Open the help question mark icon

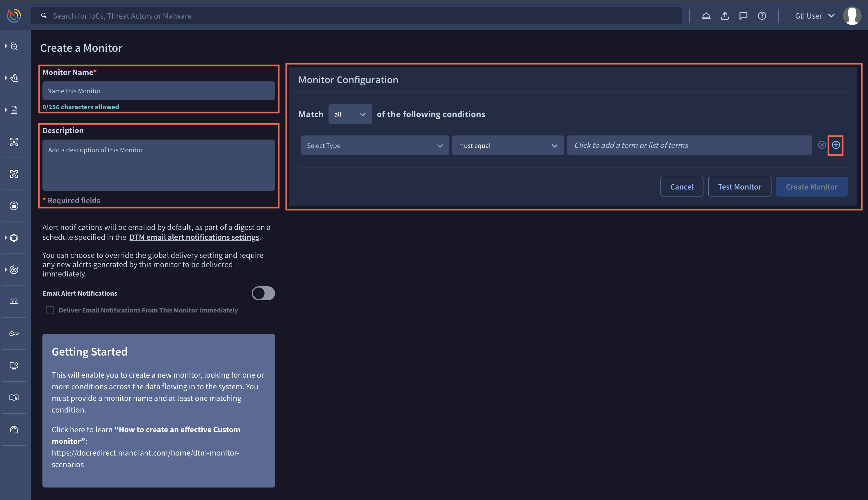[762, 16]
